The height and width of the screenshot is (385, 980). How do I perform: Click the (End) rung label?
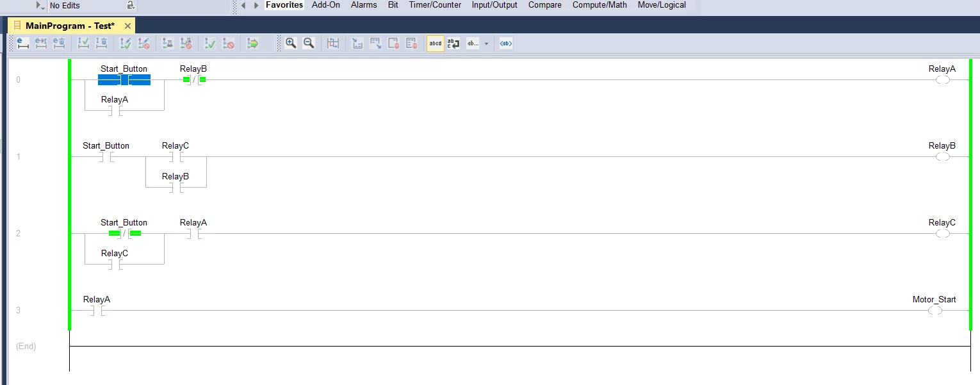pyautogui.click(x=26, y=346)
